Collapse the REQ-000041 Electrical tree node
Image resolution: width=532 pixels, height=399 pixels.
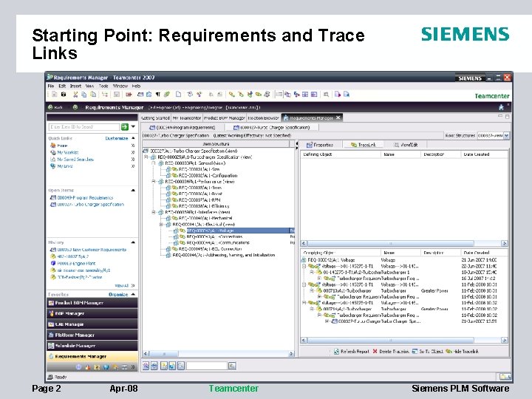pyautogui.click(x=161, y=225)
